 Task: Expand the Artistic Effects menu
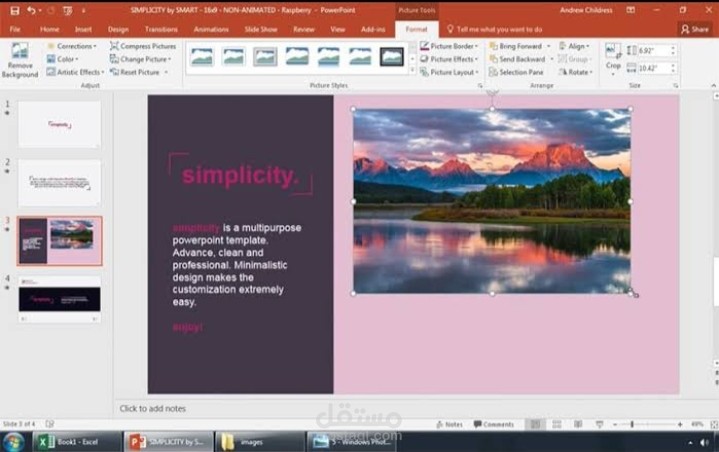click(76, 72)
